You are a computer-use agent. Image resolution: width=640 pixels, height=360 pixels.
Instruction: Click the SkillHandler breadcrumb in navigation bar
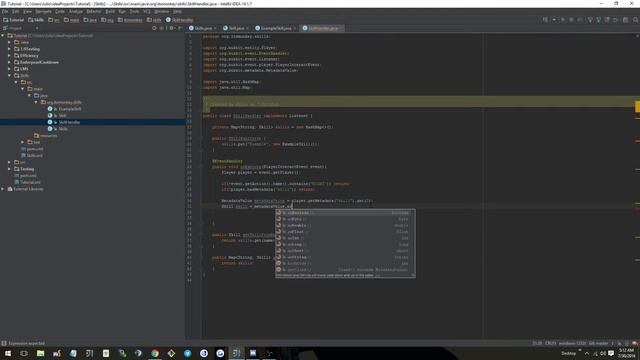click(179, 20)
